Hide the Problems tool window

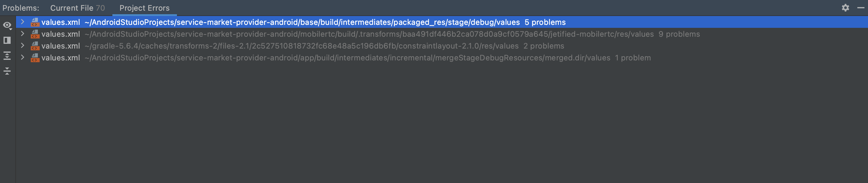point(860,8)
